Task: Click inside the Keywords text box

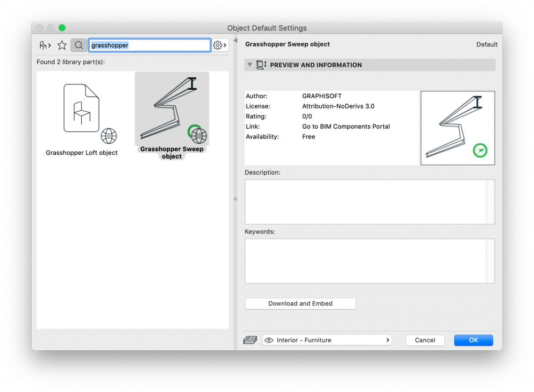Action: (366, 261)
